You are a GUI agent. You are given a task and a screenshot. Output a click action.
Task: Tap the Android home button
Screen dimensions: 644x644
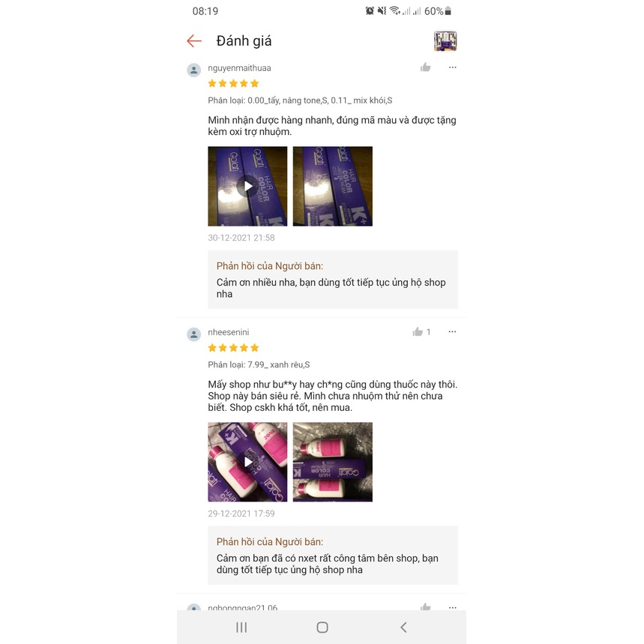[x=322, y=628]
